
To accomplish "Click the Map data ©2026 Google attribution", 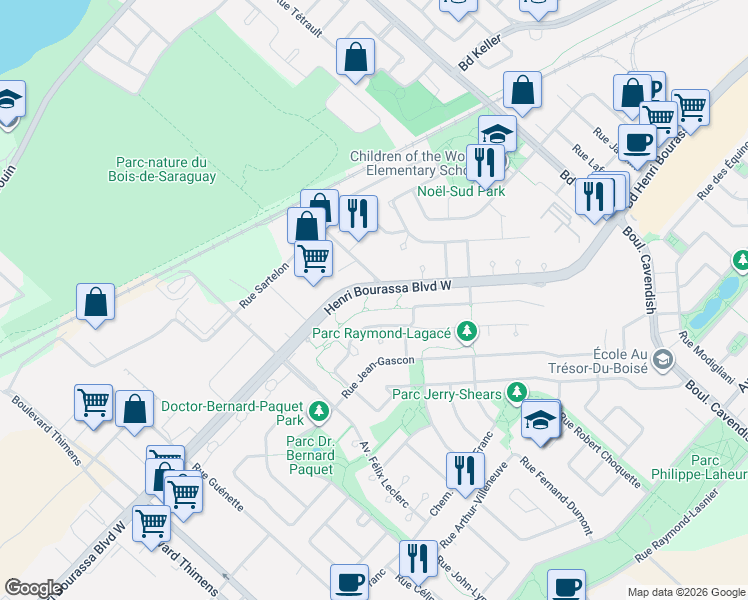I will click(x=686, y=592).
